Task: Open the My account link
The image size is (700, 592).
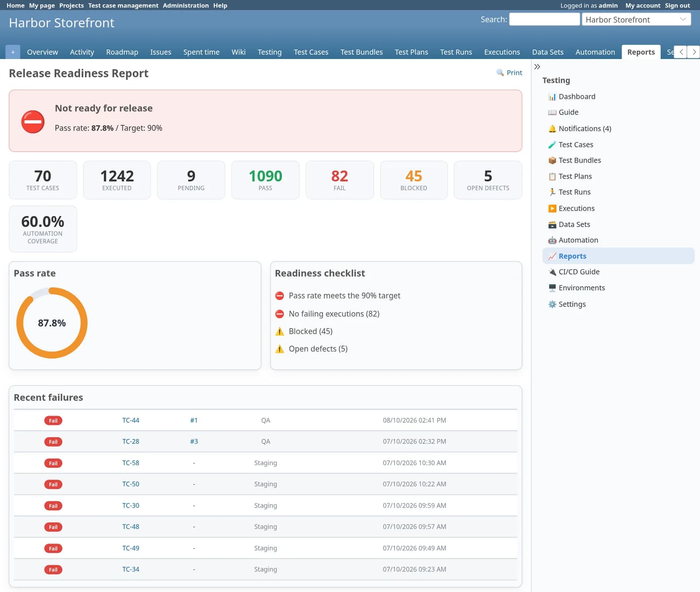Action: point(643,5)
